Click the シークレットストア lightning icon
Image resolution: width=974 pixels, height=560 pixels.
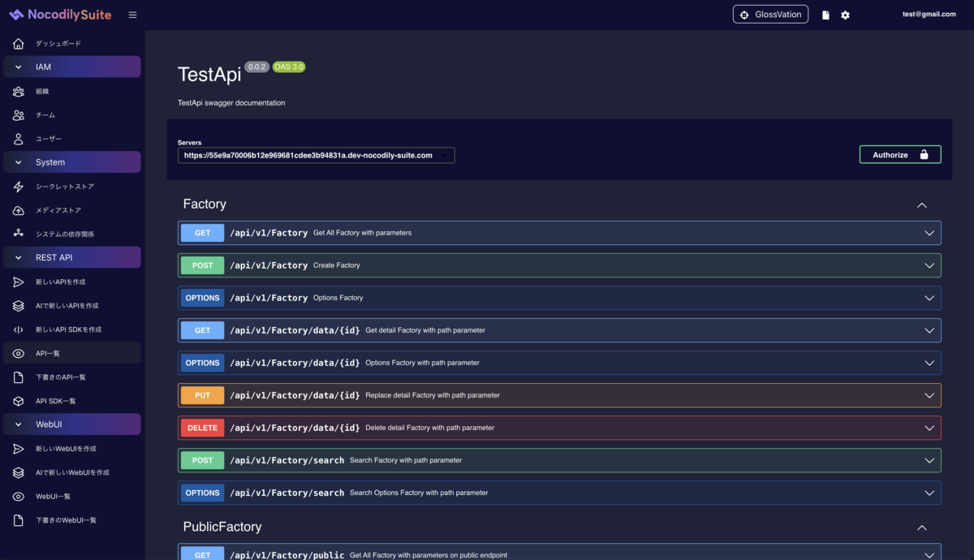click(x=19, y=187)
